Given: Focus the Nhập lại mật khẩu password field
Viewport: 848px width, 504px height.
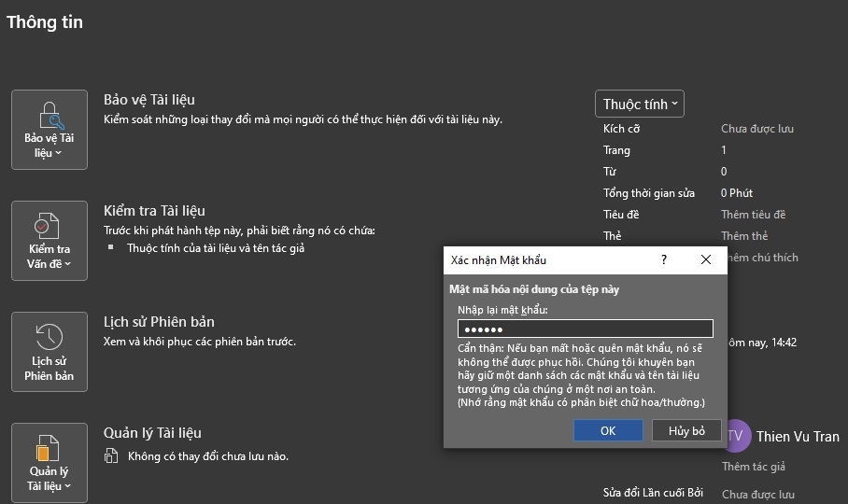Looking at the screenshot, I should coord(585,329).
